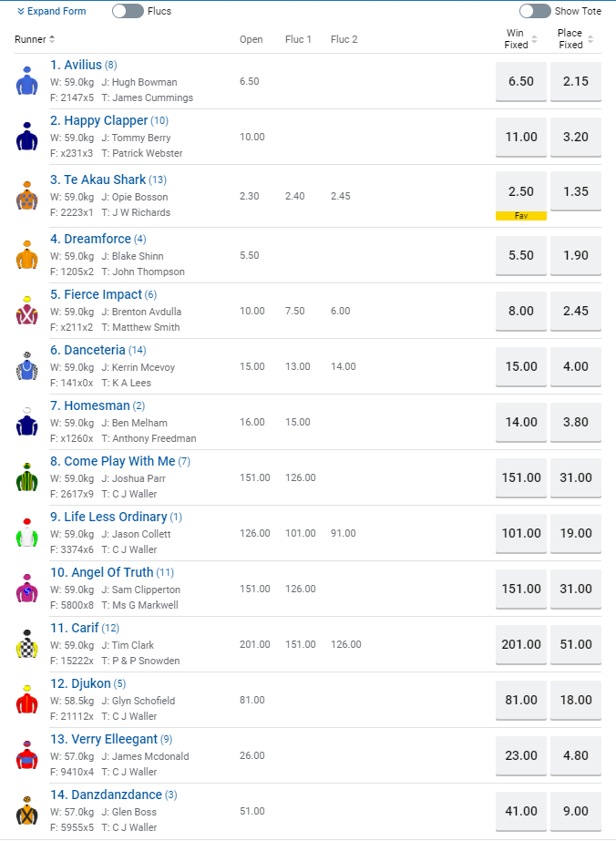616x841 pixels.
Task: Open runner 2. Happy Clapper link
Action: (x=98, y=120)
